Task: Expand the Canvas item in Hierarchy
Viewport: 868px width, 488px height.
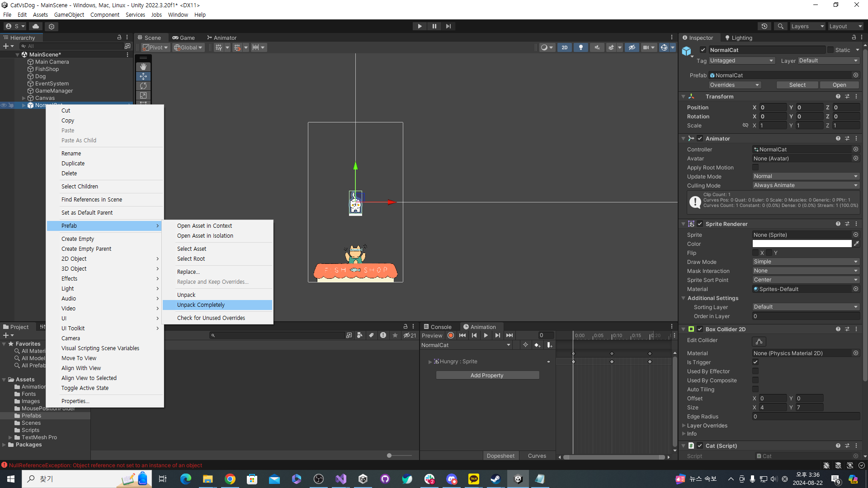Action: [24, 98]
